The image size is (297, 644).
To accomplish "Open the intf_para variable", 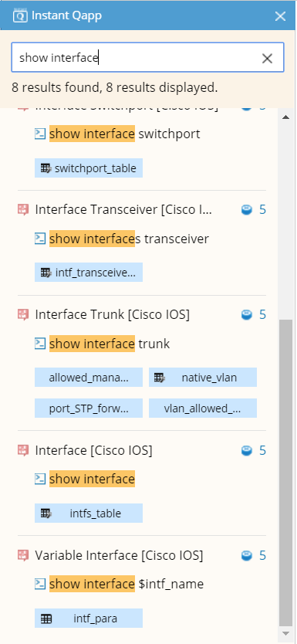I will click(x=89, y=618).
